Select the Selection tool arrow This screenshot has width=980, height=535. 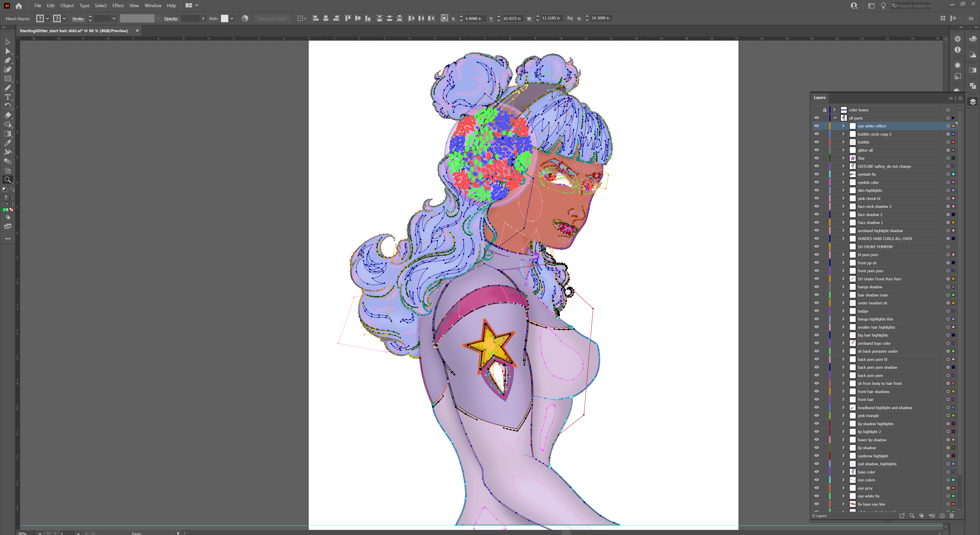pos(8,42)
